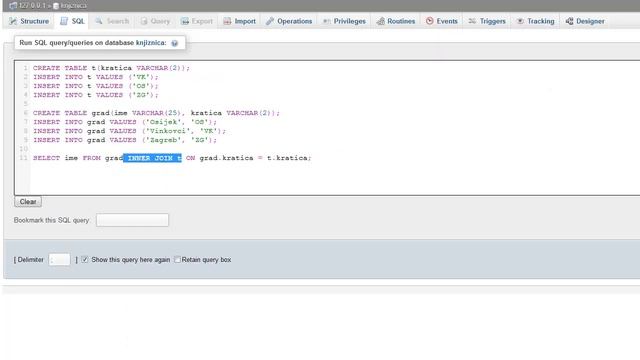Viewport: 640px width, 360px height.
Task: Click the CREATE TABLE grad statement
Action: (x=156, y=113)
